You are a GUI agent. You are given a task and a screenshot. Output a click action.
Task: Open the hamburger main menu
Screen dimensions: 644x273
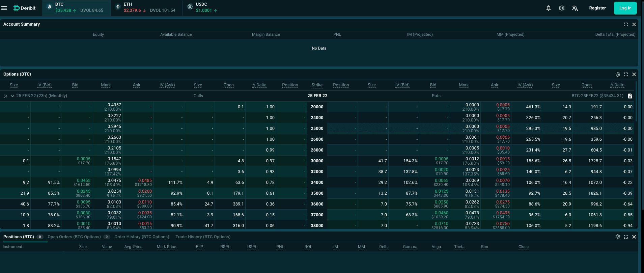point(4,8)
